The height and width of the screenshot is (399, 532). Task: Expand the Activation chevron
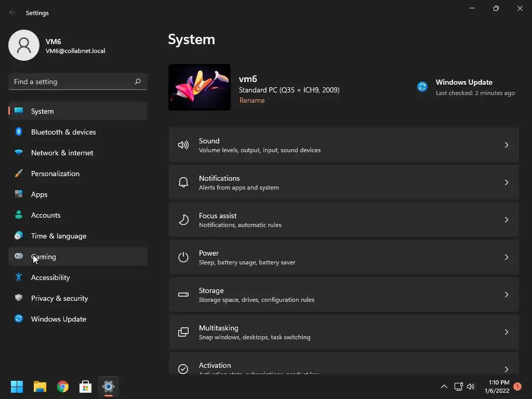click(506, 369)
